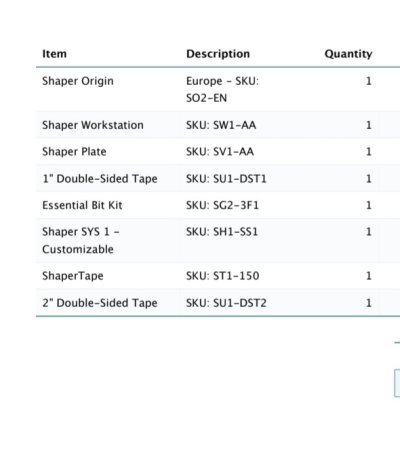This screenshot has height=468, width=400.
Task: Click the Item column header
Action: tap(54, 54)
